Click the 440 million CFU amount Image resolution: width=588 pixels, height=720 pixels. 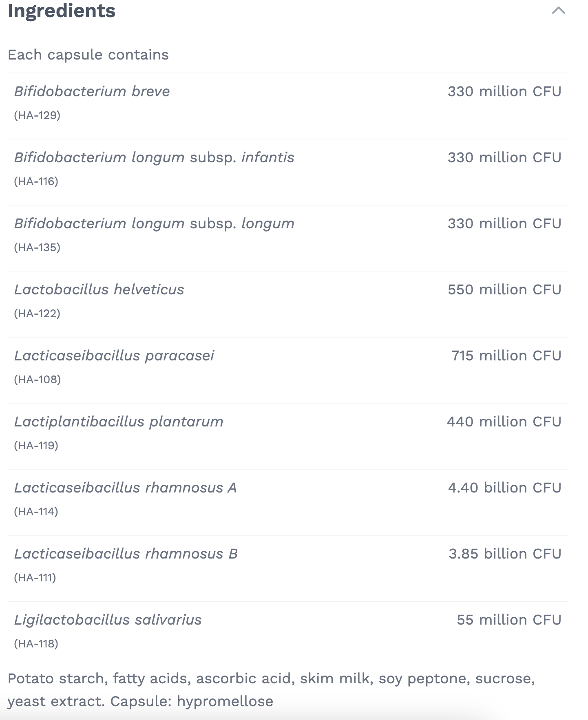[504, 422]
